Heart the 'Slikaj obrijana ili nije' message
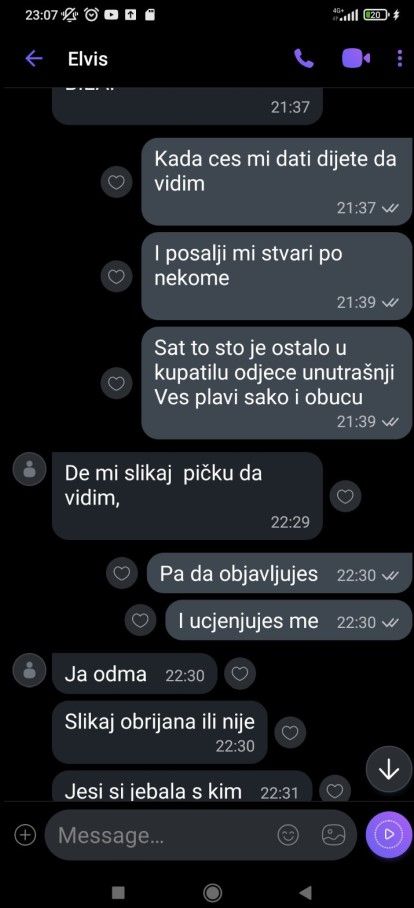 290,733
